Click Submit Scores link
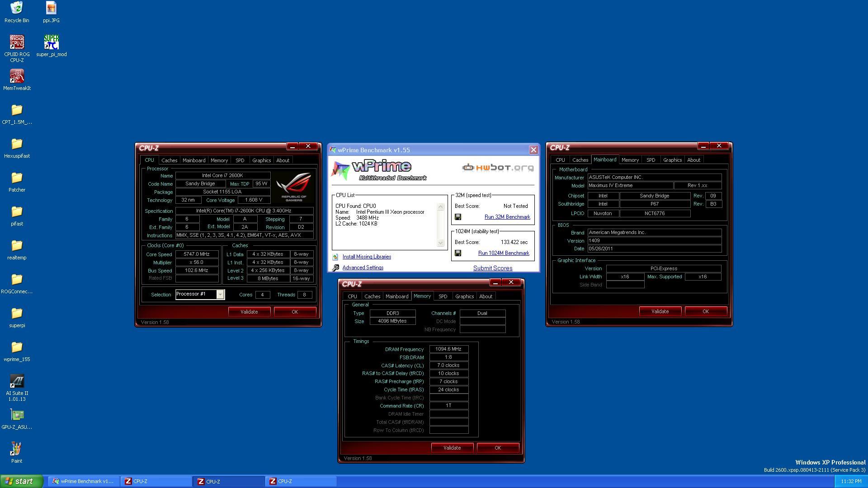868x488 pixels. [493, 268]
